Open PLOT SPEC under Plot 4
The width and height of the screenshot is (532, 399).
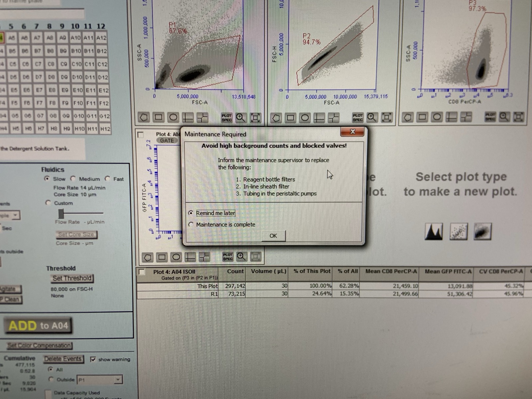[228, 257]
